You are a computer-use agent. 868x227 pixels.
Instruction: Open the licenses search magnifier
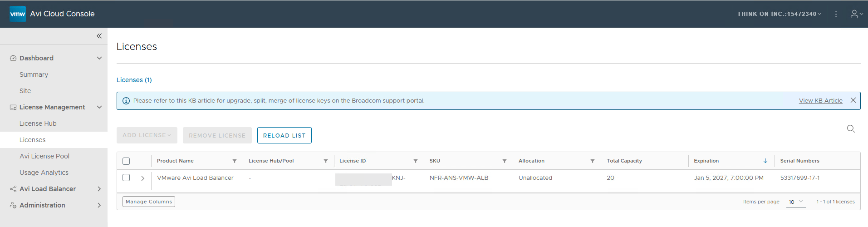(851, 129)
